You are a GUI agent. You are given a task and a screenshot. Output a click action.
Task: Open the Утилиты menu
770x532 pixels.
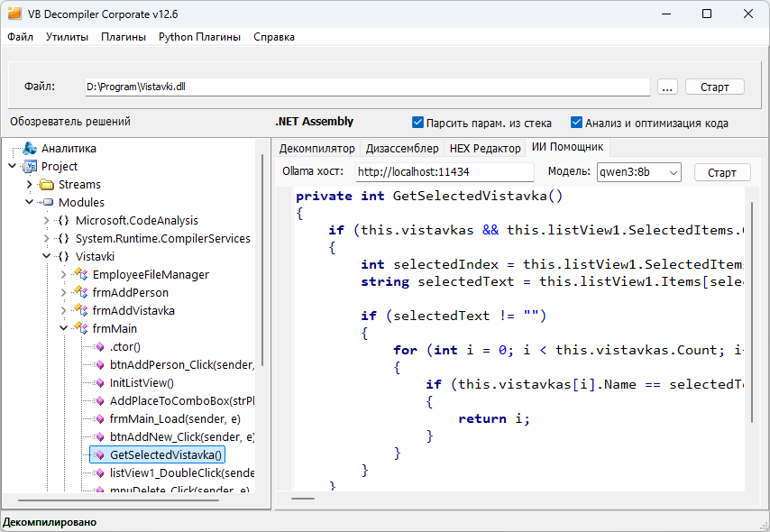click(x=67, y=37)
